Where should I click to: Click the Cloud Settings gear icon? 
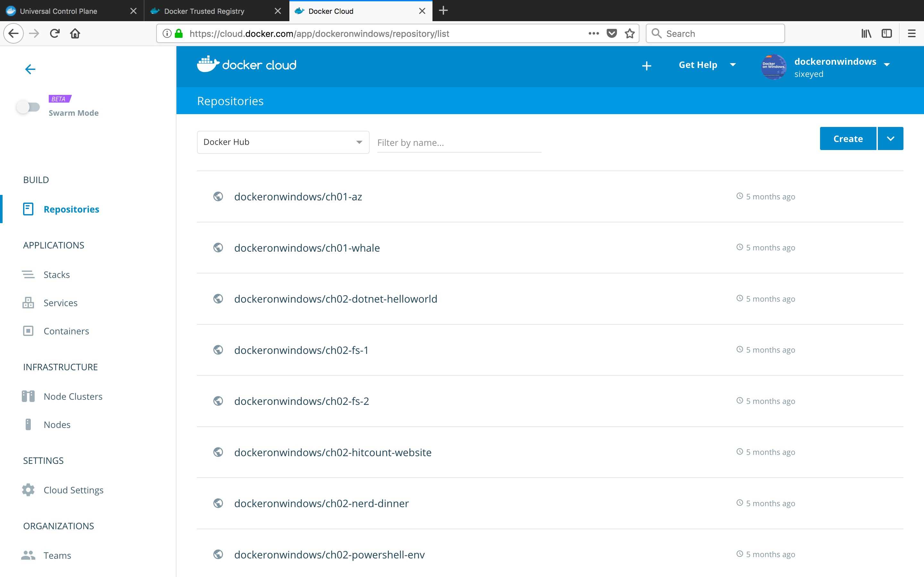pos(28,489)
